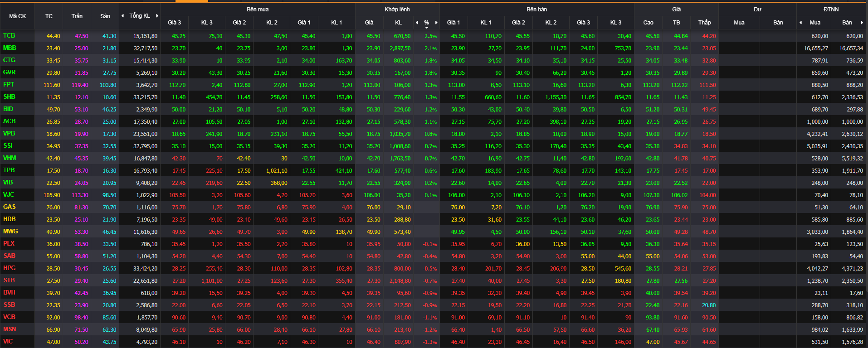
Task: Click TPB buy volume 1,021,10
Action: coord(277,171)
